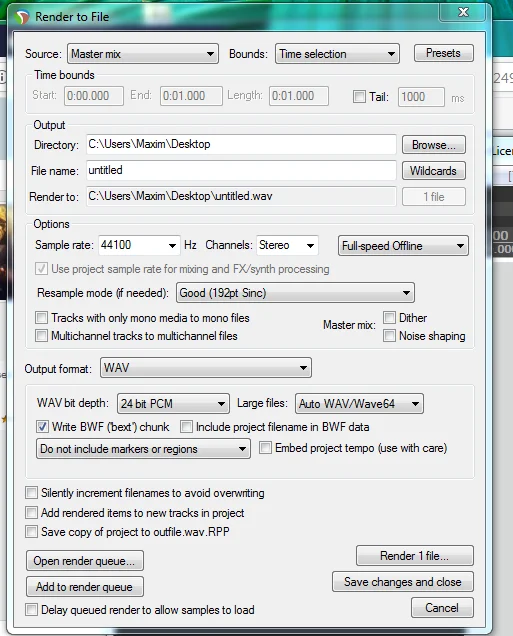The image size is (513, 636).
Task: Enable Embed project tempo checkbox
Action: [x=265, y=448]
